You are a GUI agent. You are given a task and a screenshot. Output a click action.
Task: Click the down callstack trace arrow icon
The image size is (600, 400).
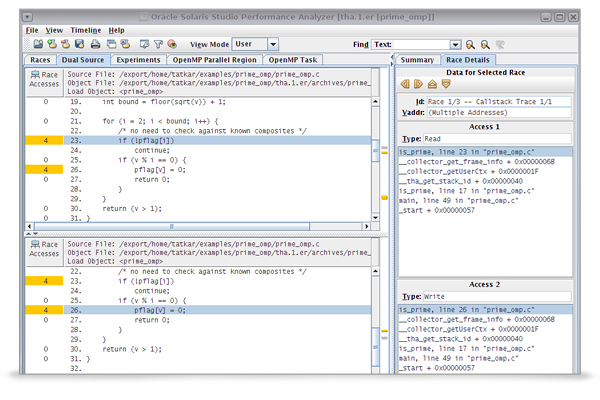pos(445,86)
